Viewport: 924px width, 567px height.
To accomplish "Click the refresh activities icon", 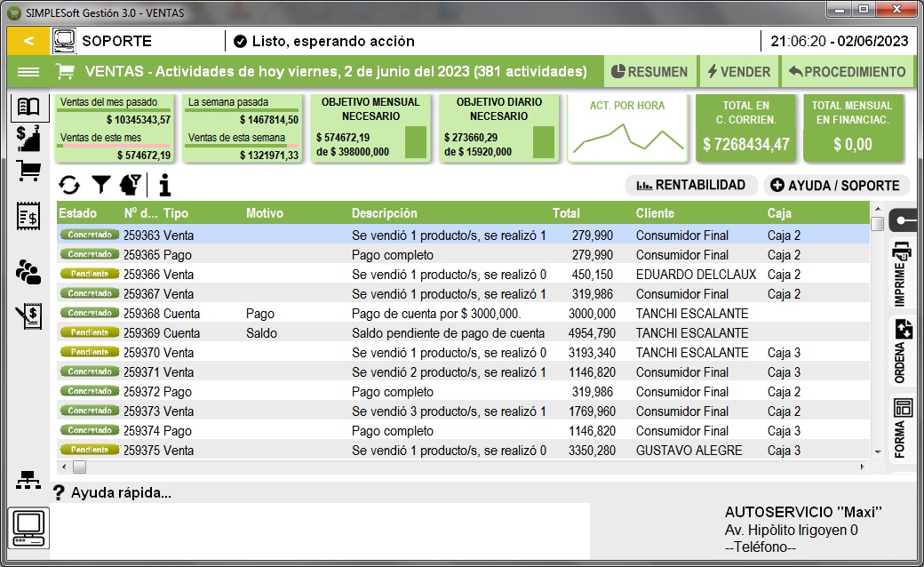I will 69,185.
